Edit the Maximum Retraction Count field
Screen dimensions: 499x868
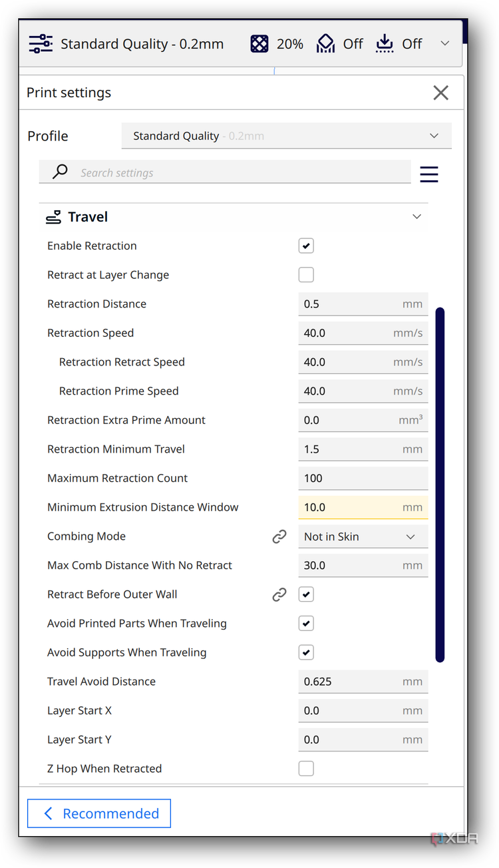coord(363,478)
